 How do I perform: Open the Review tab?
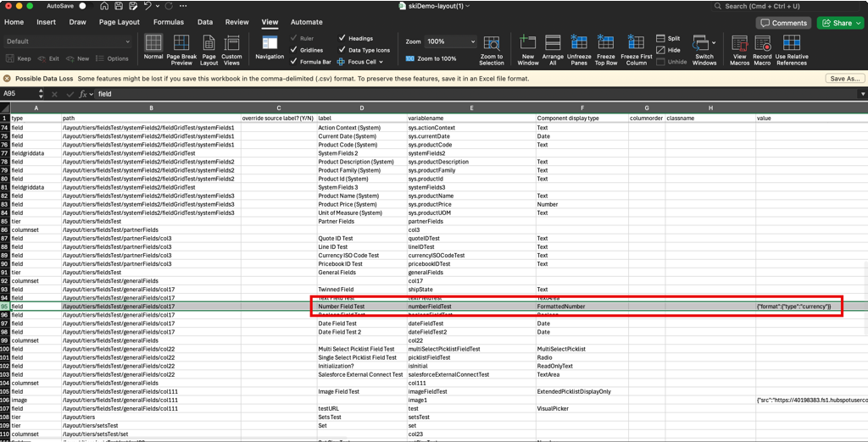237,22
